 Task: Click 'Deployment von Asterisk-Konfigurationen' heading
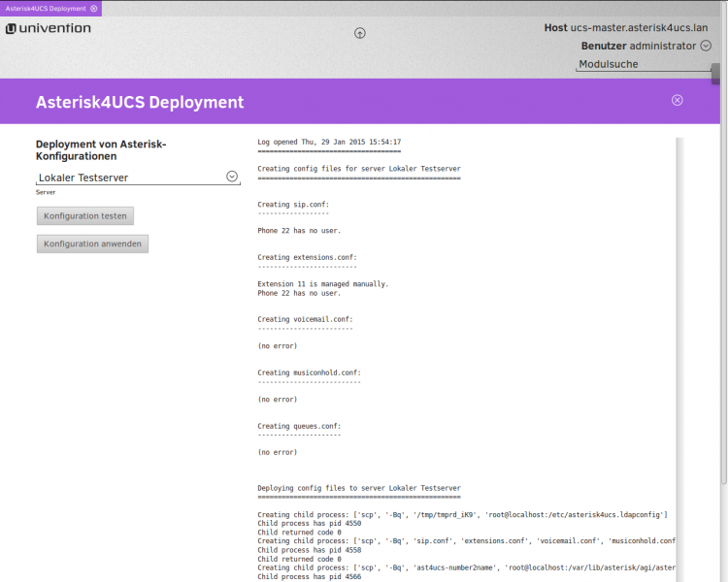(x=101, y=150)
